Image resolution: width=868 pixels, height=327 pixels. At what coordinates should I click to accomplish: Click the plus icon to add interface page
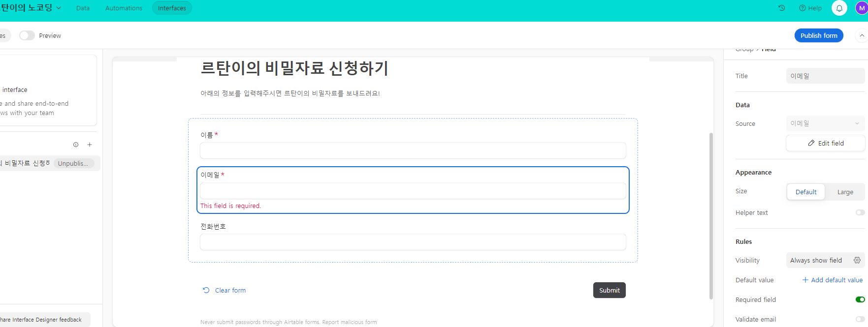90,145
